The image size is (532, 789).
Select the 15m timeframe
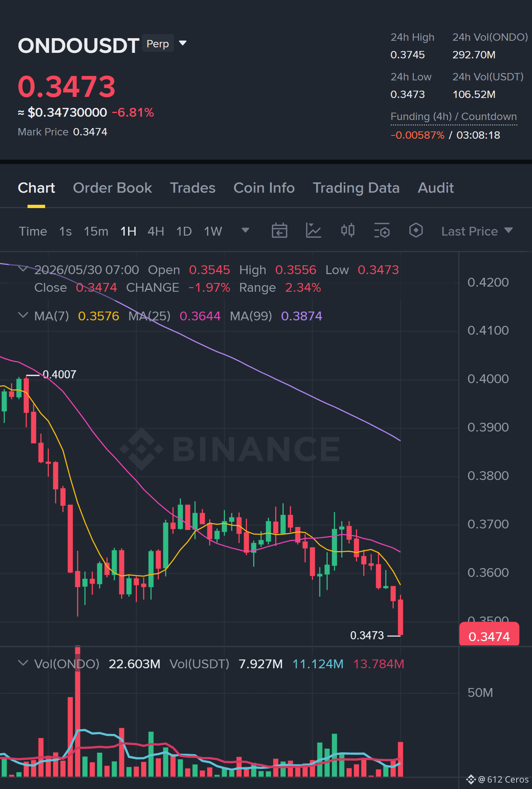[x=96, y=232]
